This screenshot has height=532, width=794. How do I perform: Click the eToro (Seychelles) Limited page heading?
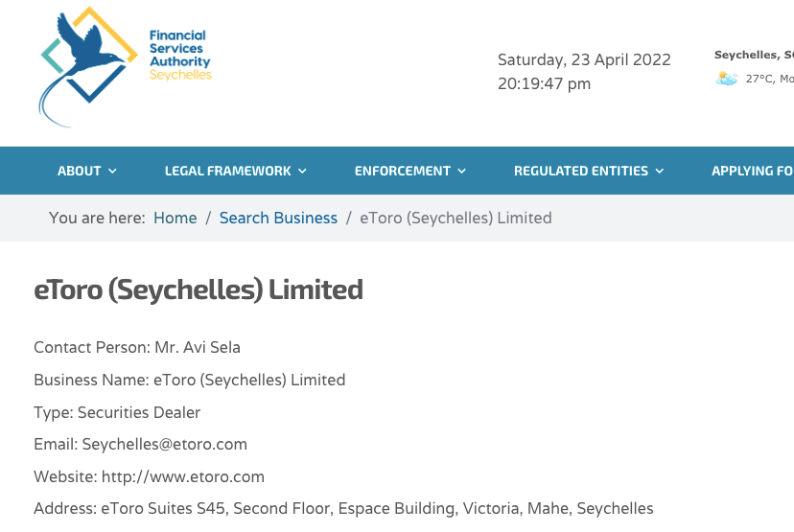pos(198,290)
